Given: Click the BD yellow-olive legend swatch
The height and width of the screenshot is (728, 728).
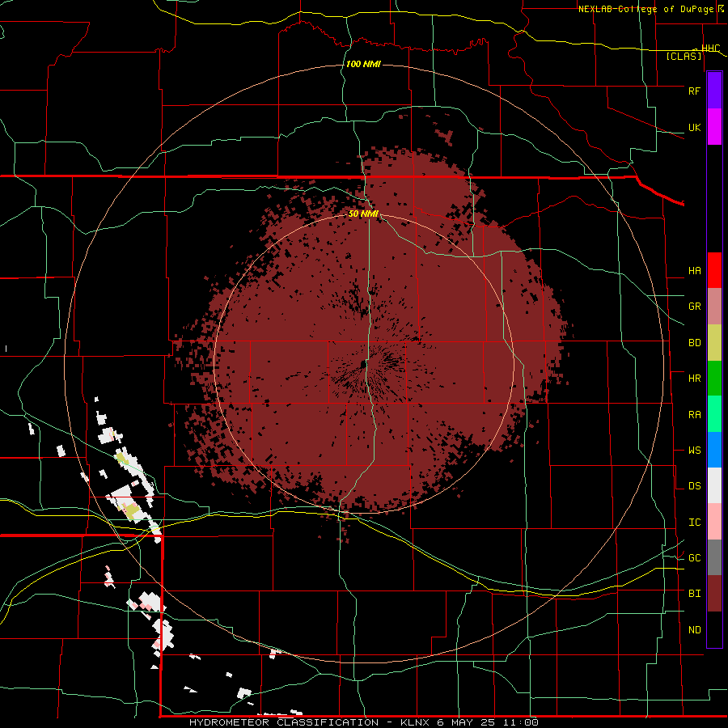Looking at the screenshot, I should [x=714, y=343].
